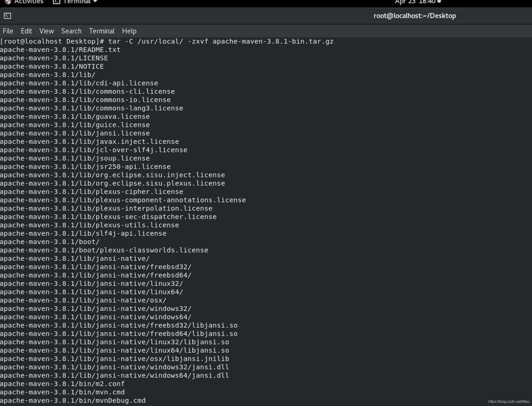The image size is (532, 406).
Task: Click the jansi-native/linux64/ directory line
Action: [x=92, y=292]
